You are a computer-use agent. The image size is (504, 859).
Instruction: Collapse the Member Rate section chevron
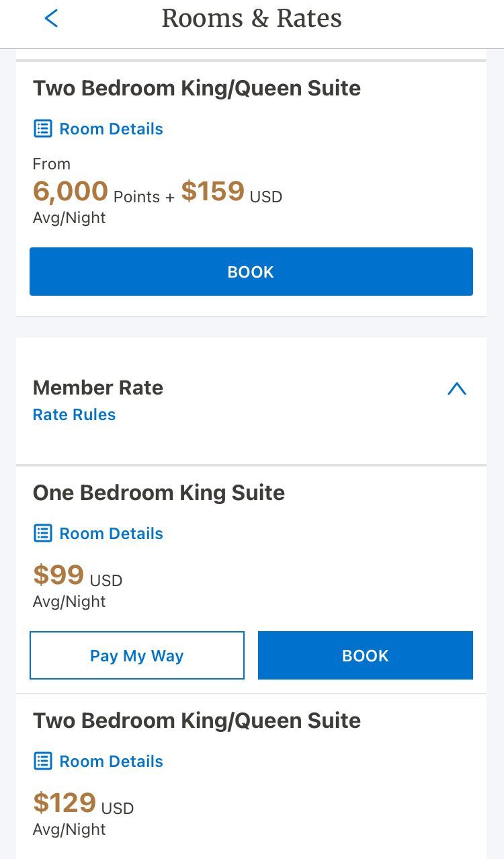456,388
